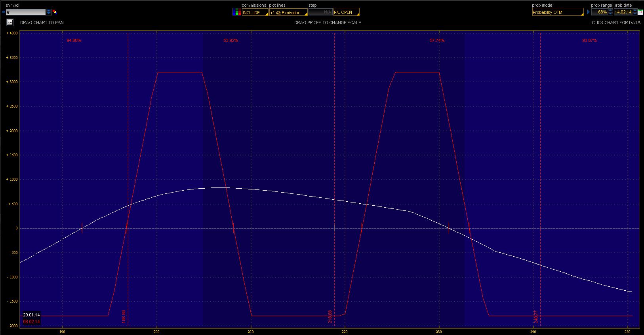Click the 190 price axis label
Image resolution: width=644 pixels, height=335 pixels.
click(x=62, y=331)
